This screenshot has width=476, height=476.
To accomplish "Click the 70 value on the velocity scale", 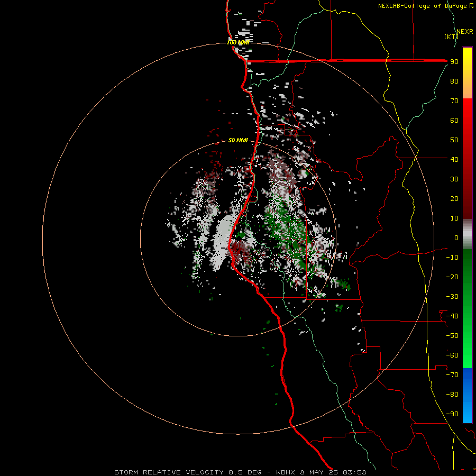I will [454, 101].
